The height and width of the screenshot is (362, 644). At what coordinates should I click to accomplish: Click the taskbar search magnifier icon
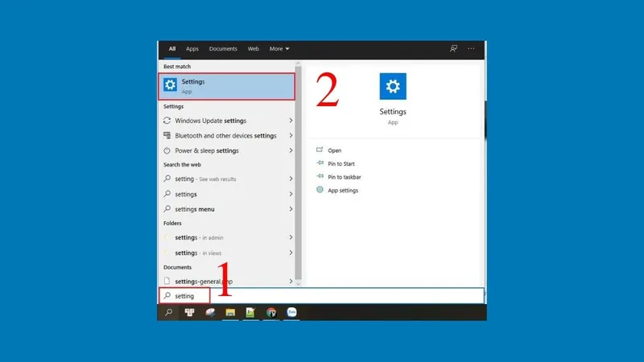pyautogui.click(x=169, y=312)
